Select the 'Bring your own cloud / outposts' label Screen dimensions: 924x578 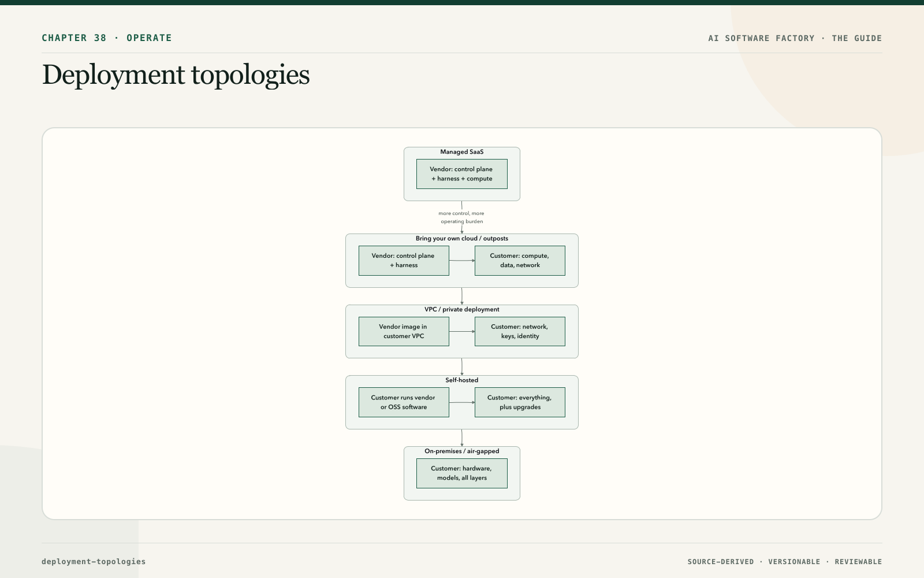pyautogui.click(x=462, y=238)
